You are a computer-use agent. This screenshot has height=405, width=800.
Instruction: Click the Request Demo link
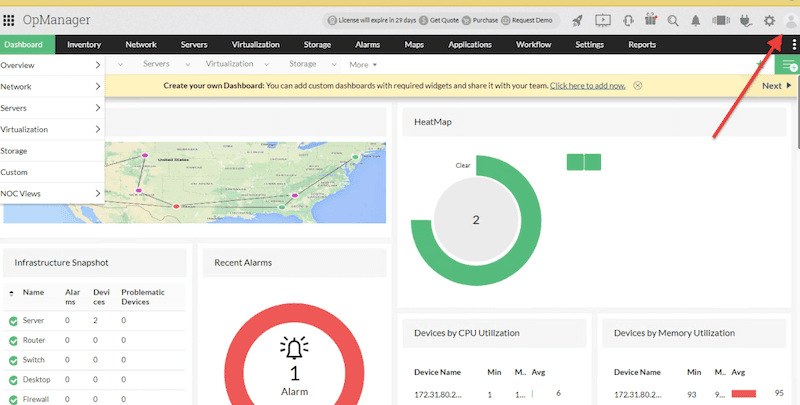(x=527, y=20)
